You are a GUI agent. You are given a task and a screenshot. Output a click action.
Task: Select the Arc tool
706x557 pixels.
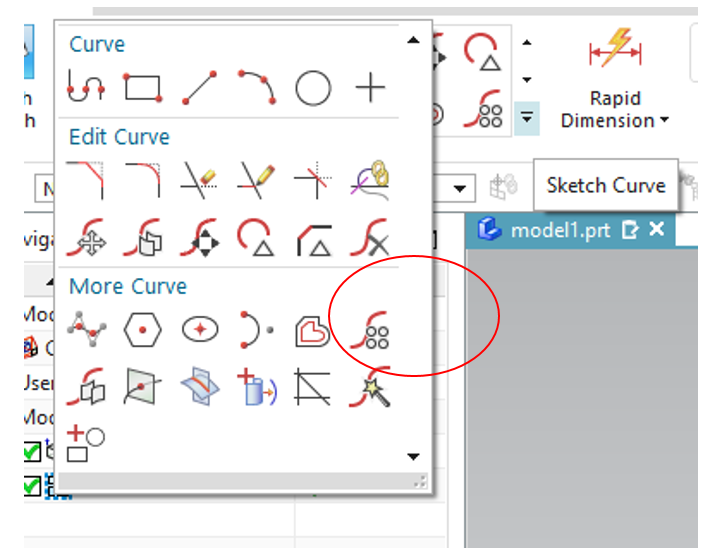point(257,87)
